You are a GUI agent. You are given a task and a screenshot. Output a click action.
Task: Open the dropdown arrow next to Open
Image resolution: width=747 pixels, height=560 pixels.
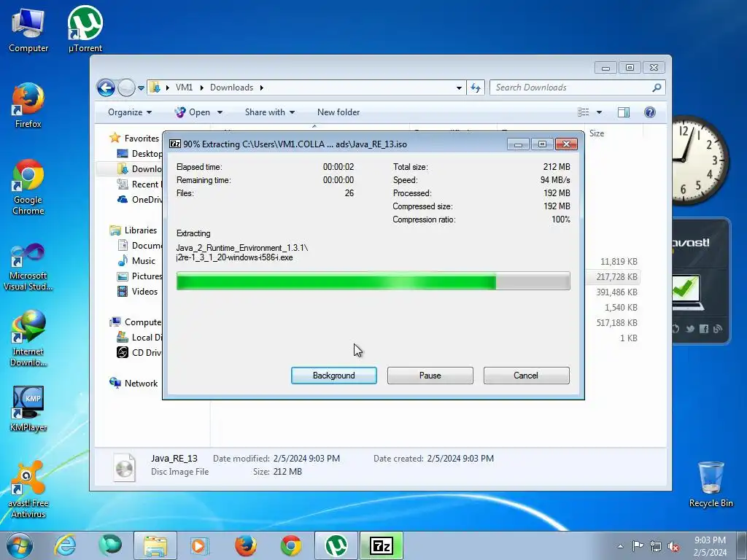(x=220, y=112)
